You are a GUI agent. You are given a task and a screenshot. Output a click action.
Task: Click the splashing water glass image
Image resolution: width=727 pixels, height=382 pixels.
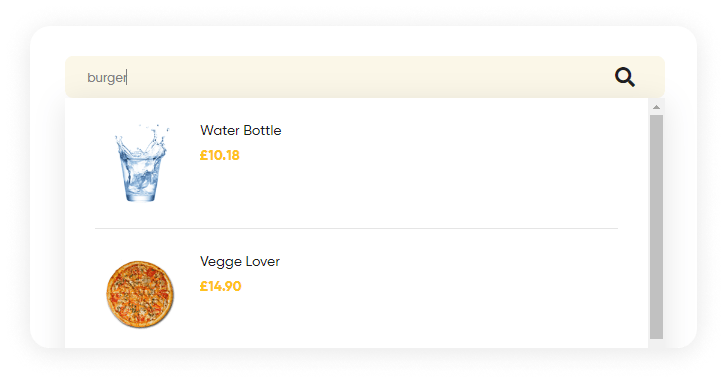(140, 163)
